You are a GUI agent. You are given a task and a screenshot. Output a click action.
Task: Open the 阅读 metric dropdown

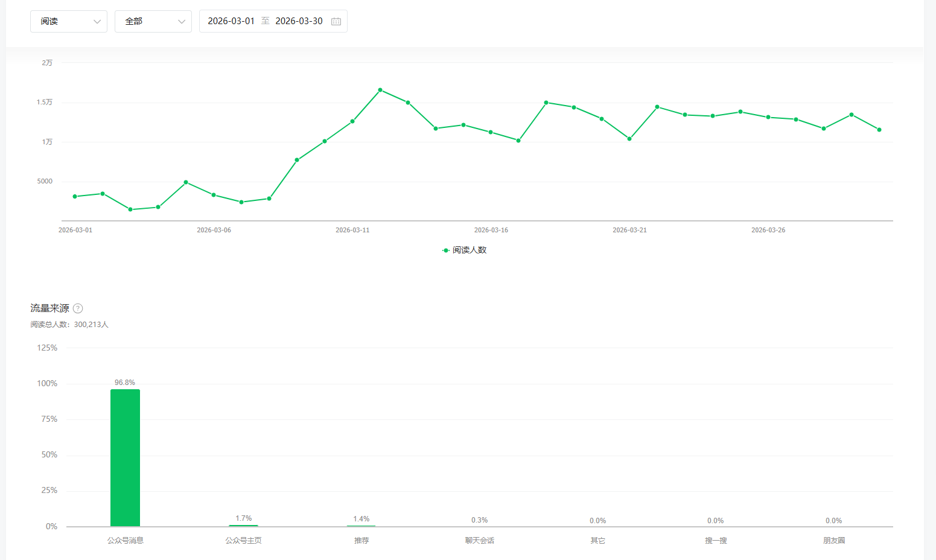click(68, 21)
